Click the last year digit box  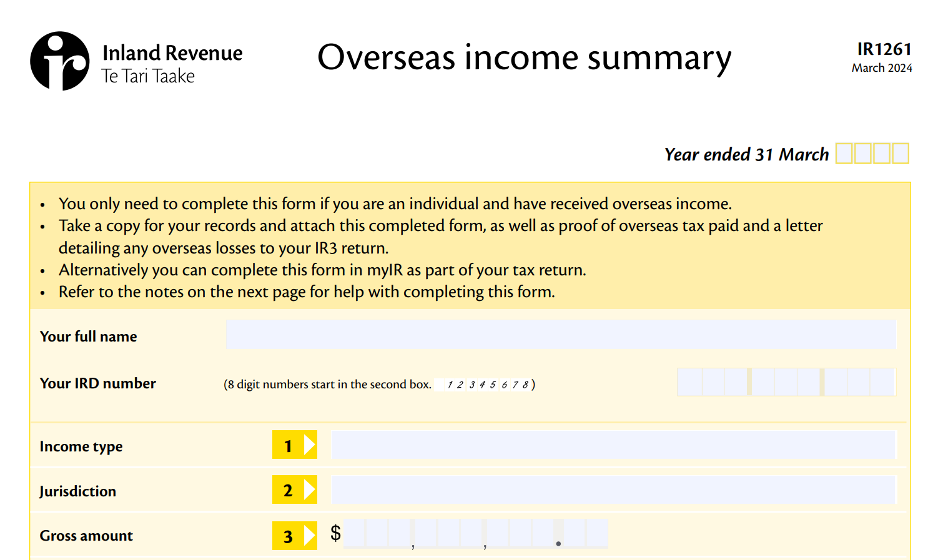tap(901, 153)
